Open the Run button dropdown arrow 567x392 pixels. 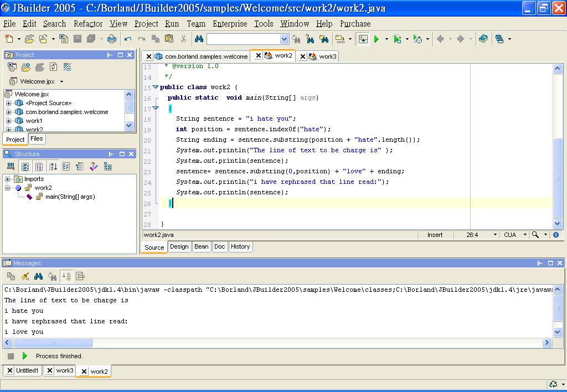pyautogui.click(x=386, y=39)
